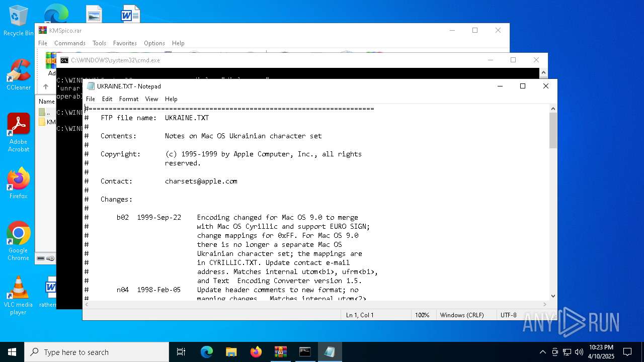
Task: Open volume control in system tray
Action: pos(579,352)
